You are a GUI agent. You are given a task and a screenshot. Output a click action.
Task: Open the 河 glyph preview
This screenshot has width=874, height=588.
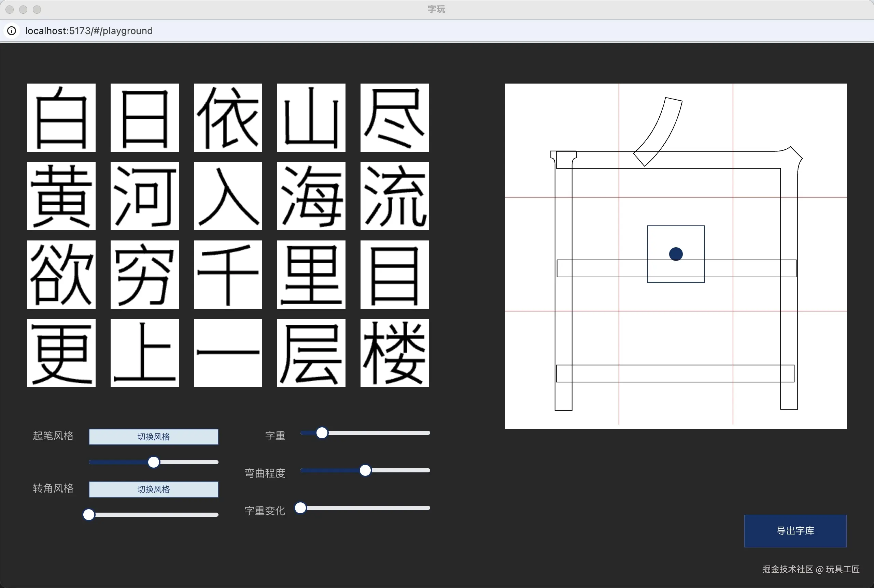point(144,196)
